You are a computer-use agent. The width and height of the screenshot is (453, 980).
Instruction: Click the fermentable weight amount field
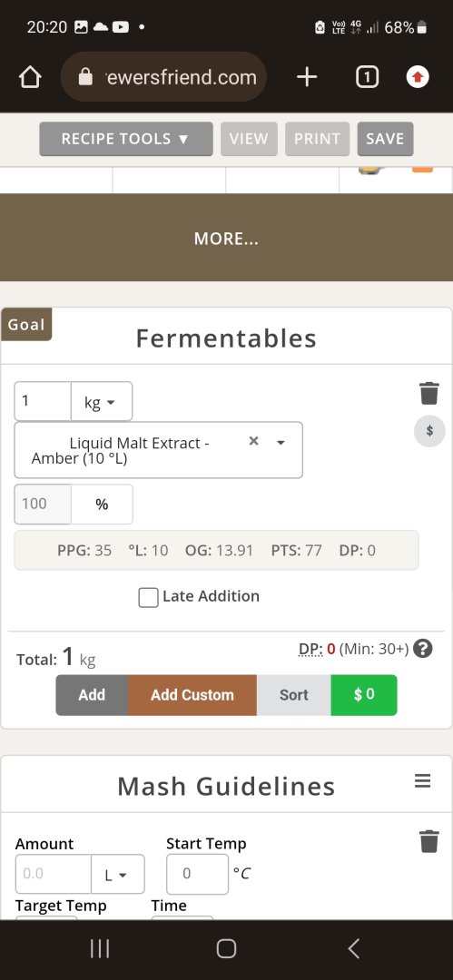click(43, 401)
